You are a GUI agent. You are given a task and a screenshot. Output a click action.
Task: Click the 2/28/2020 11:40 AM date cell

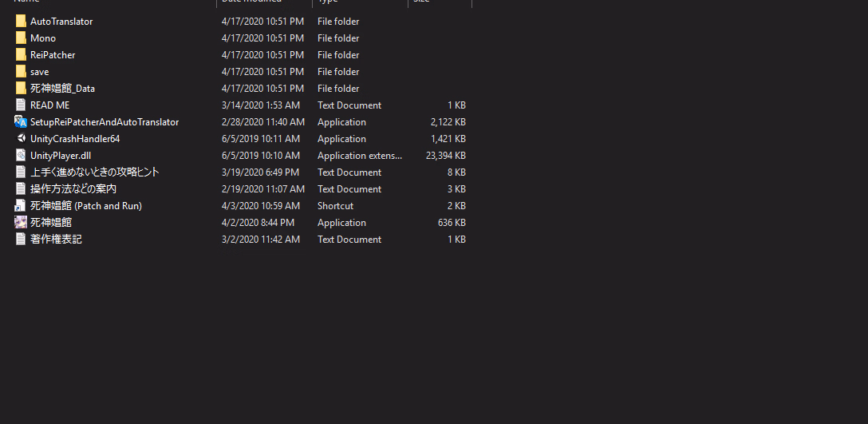pyautogui.click(x=263, y=122)
